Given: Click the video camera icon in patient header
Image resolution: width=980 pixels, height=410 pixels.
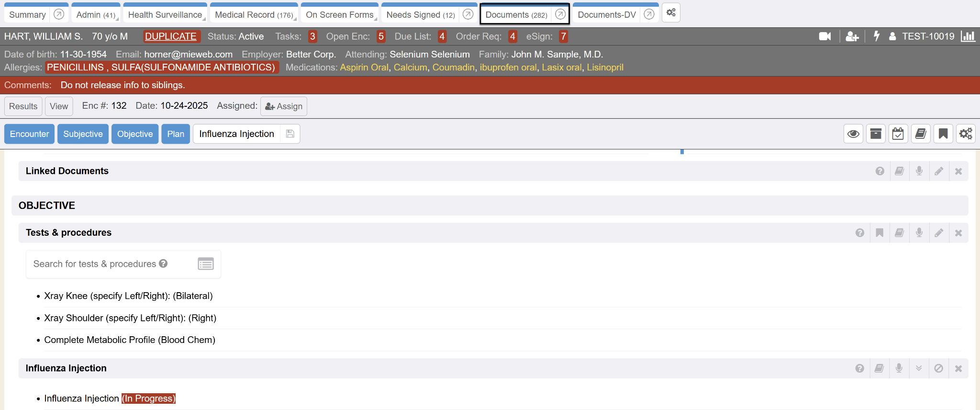Looking at the screenshot, I should [x=824, y=36].
